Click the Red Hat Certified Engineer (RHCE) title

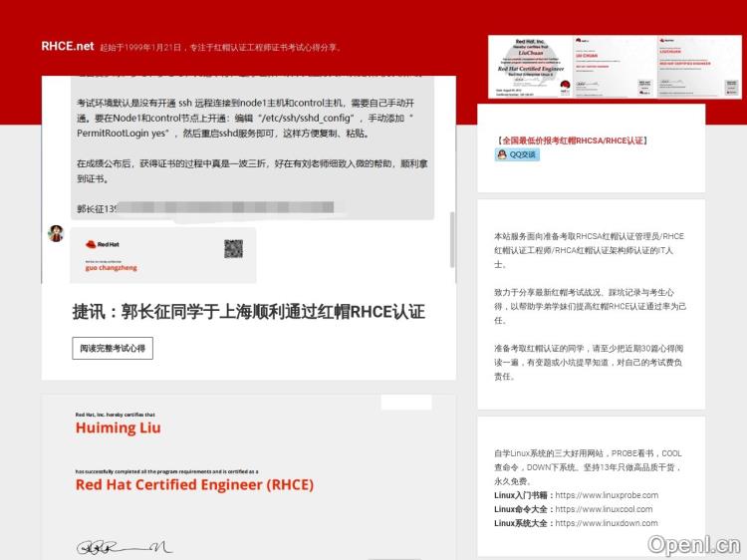(x=194, y=485)
